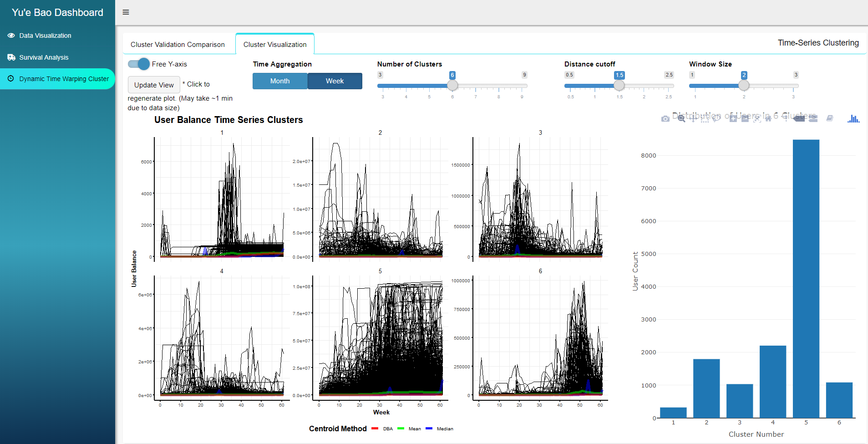868x444 pixels.
Task: Click the 'Time-Series Clustering' heading text
Action: [x=818, y=43]
